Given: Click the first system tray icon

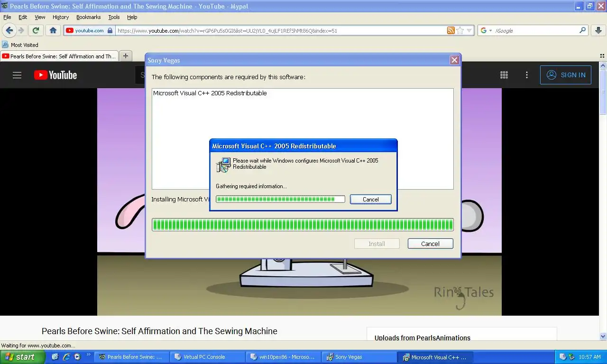Looking at the screenshot, I should pyautogui.click(x=563, y=357).
